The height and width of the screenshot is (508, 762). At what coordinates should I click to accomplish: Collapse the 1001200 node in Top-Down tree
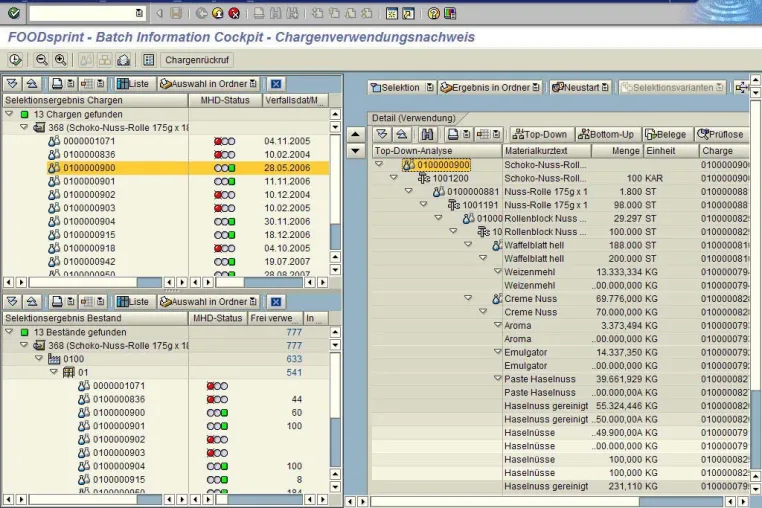click(394, 178)
